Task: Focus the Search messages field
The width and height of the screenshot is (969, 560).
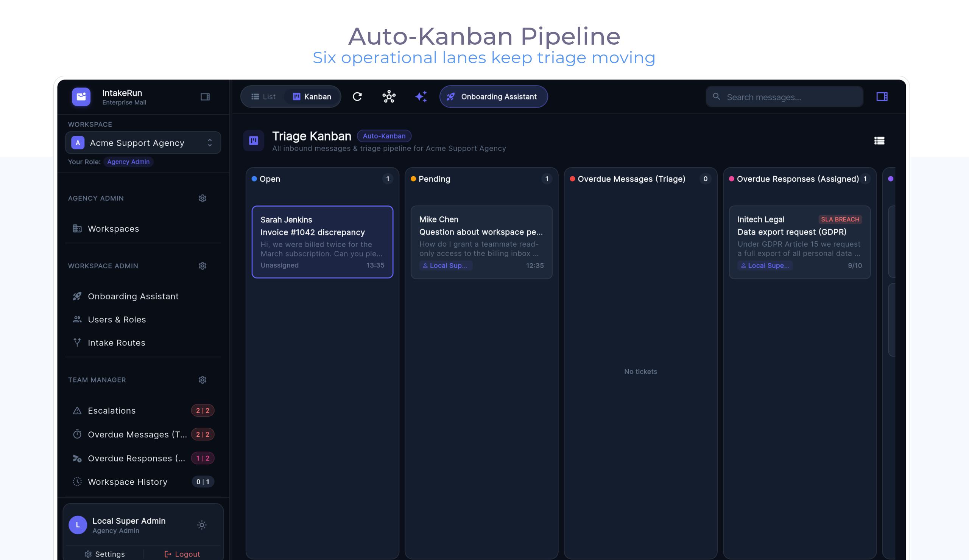Action: pos(784,97)
